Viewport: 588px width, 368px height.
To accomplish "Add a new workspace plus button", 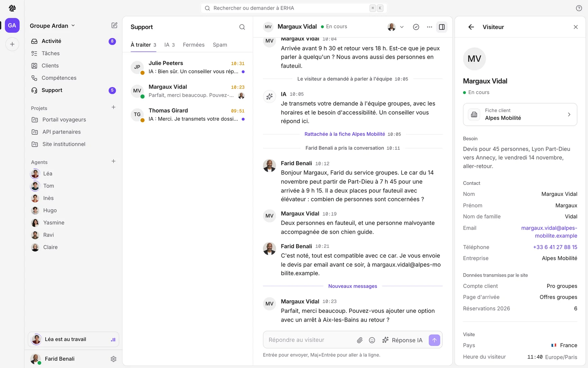I will pos(12,44).
